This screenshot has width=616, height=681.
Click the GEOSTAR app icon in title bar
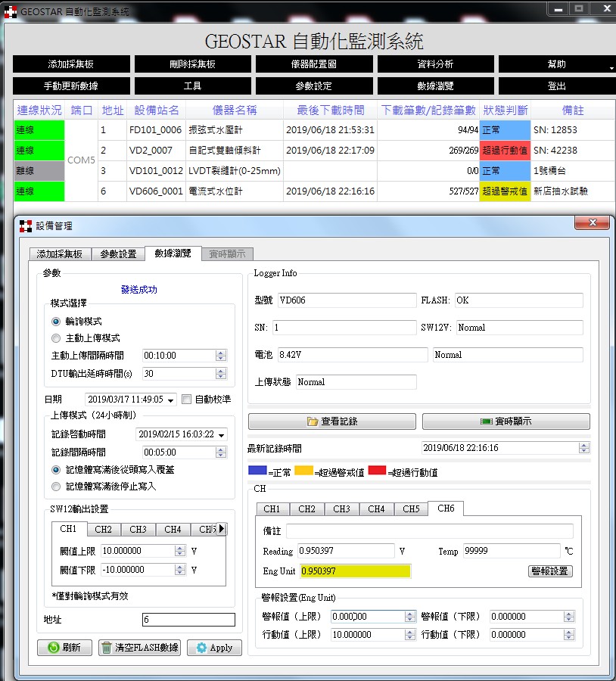[11, 11]
